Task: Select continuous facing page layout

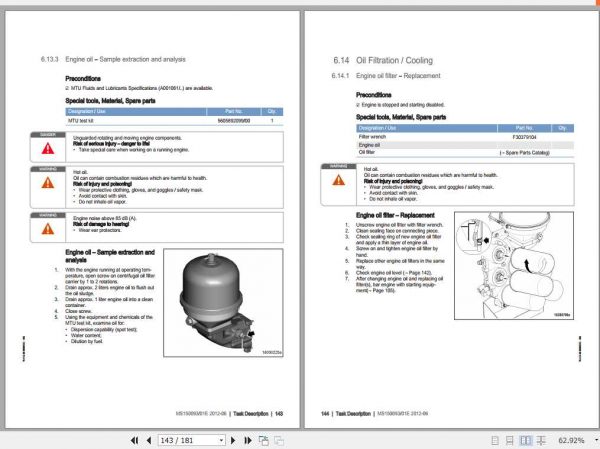Action: 541,441
